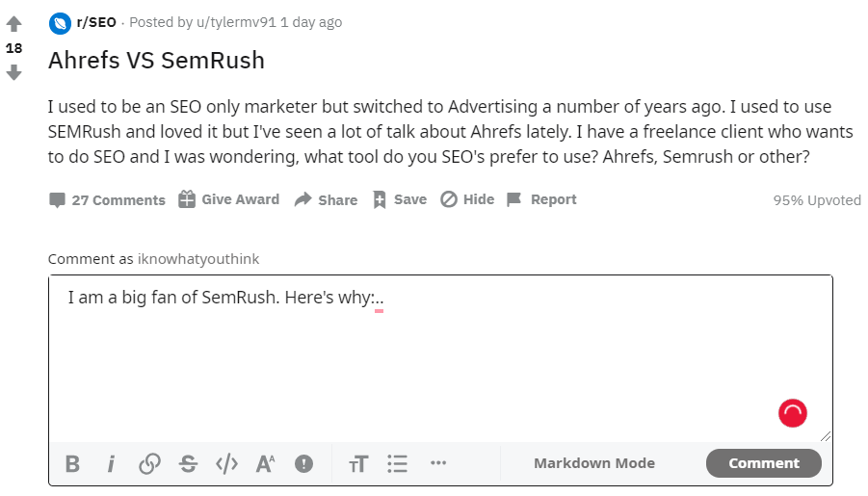
Task: Insert a link using the link icon
Action: coord(149,463)
